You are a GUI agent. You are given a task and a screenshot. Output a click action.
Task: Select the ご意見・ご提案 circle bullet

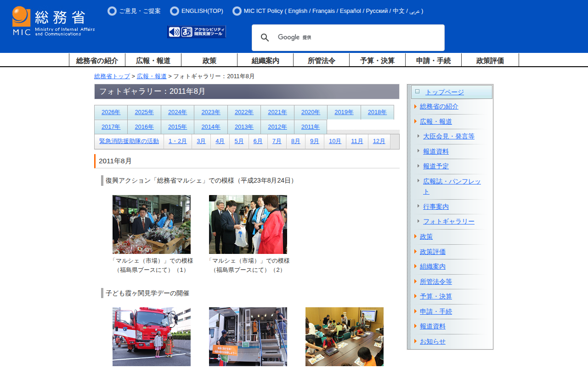pos(112,11)
